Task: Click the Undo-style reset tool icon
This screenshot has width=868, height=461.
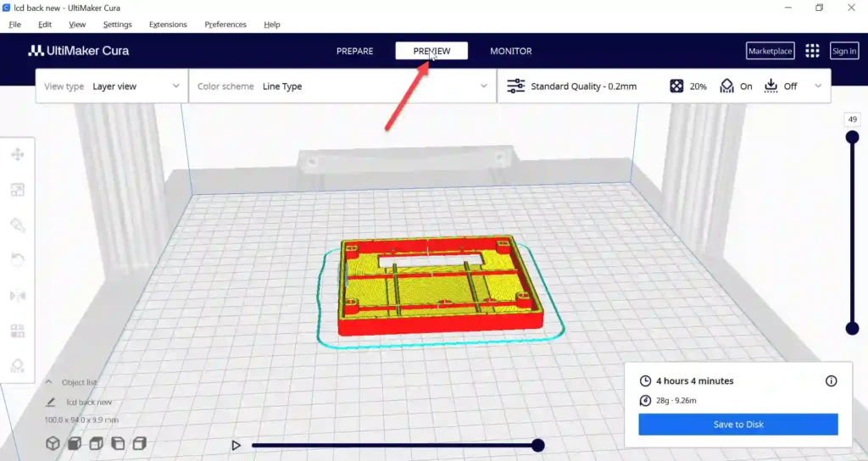Action: coord(17,260)
